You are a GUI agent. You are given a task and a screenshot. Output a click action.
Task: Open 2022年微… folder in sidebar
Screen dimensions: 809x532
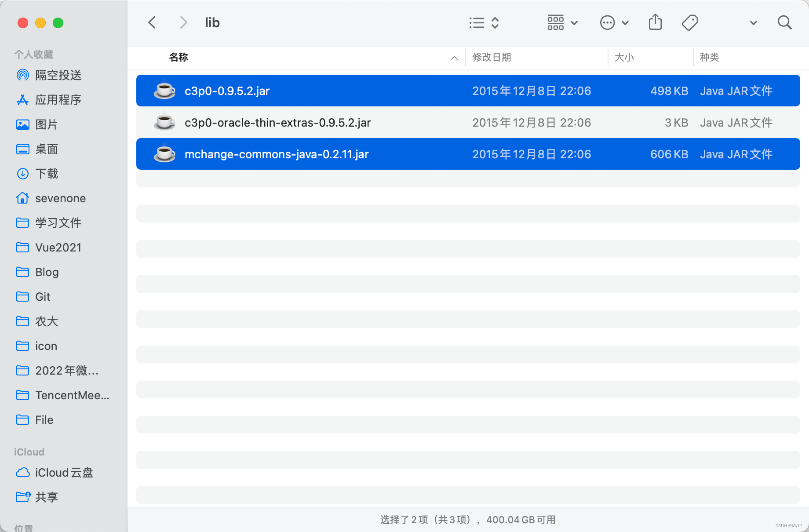tap(67, 371)
